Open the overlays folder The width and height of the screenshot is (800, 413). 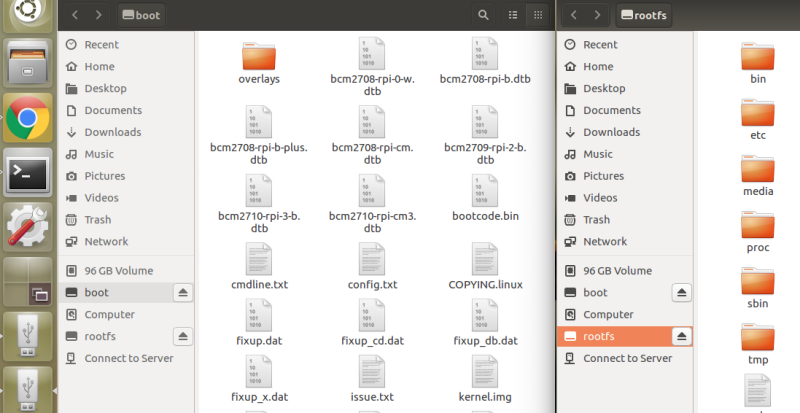[259, 62]
